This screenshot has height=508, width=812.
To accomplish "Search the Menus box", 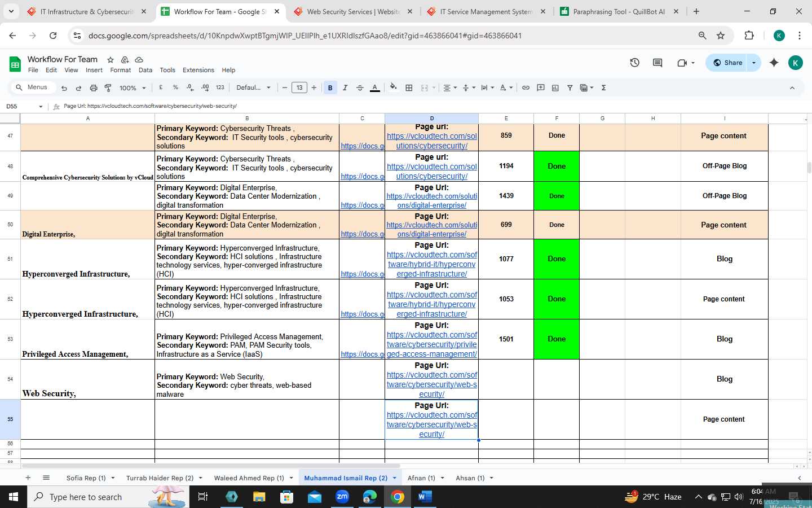I will 34,87.
